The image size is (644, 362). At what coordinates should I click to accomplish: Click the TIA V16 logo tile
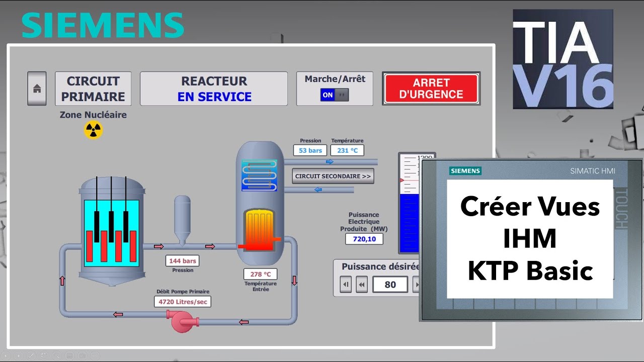(563, 59)
